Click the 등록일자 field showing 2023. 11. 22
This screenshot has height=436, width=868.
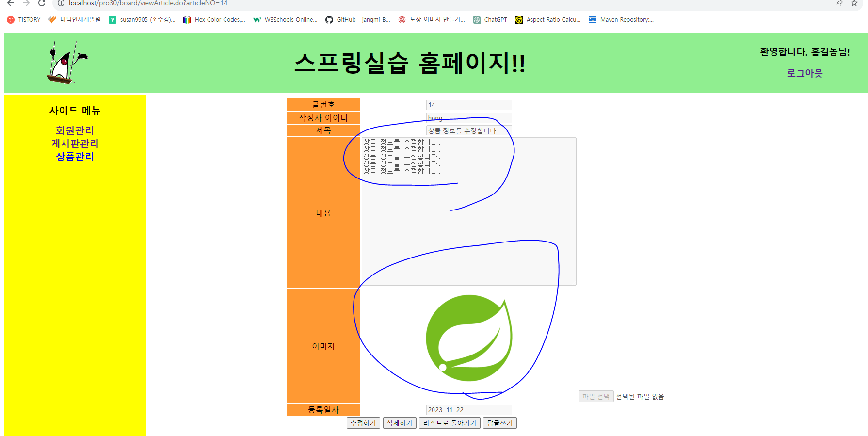[x=469, y=410]
